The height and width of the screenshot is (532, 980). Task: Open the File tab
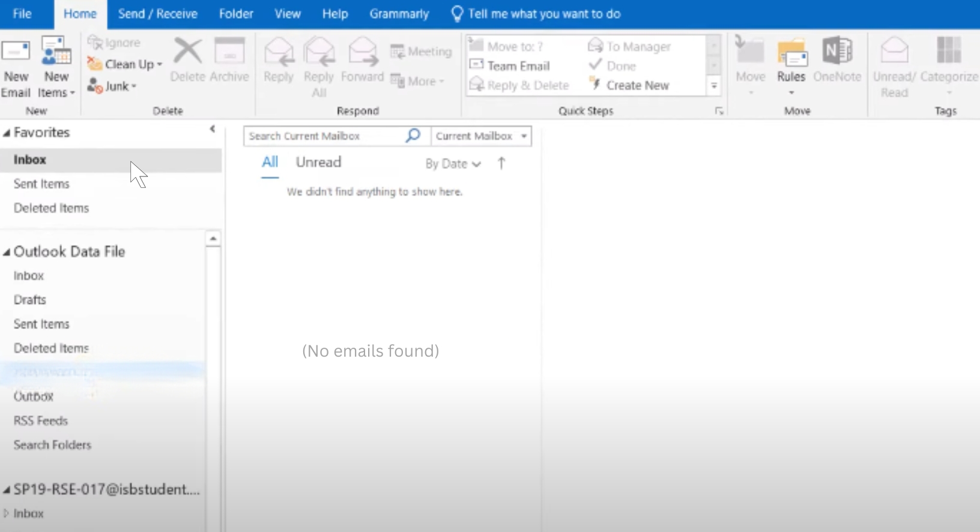coord(22,14)
